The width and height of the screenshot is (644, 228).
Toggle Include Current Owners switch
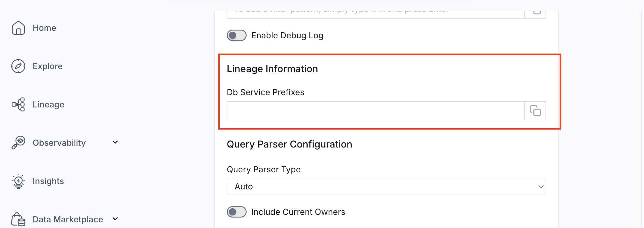(237, 212)
